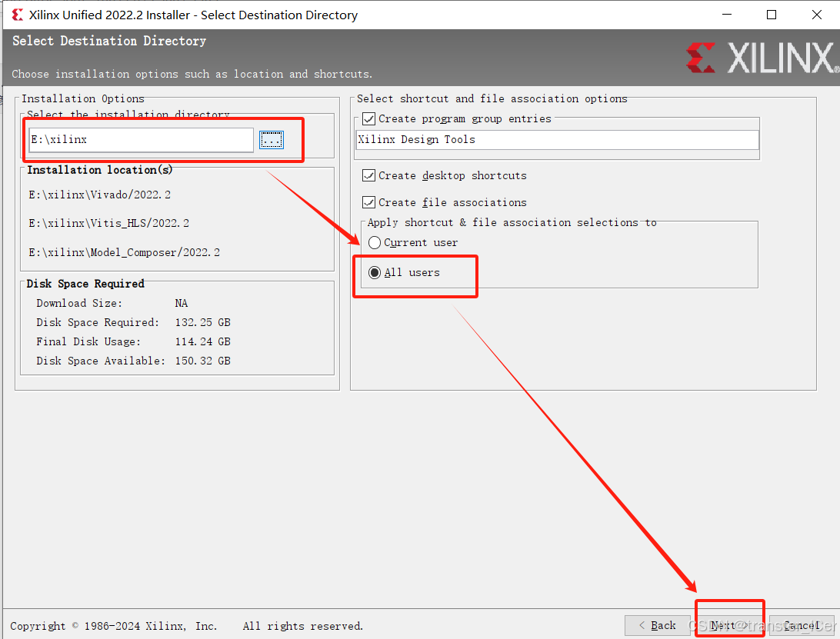Image resolution: width=840 pixels, height=639 pixels.
Task: Cancel the installation
Action: [802, 625]
